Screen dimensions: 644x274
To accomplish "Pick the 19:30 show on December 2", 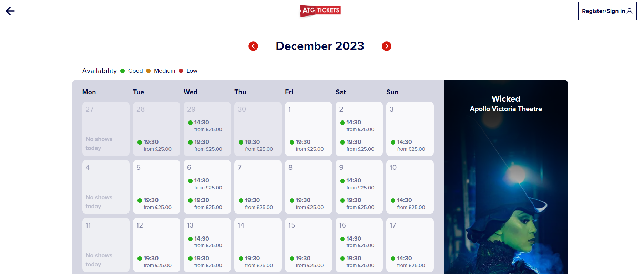I will [x=354, y=142].
